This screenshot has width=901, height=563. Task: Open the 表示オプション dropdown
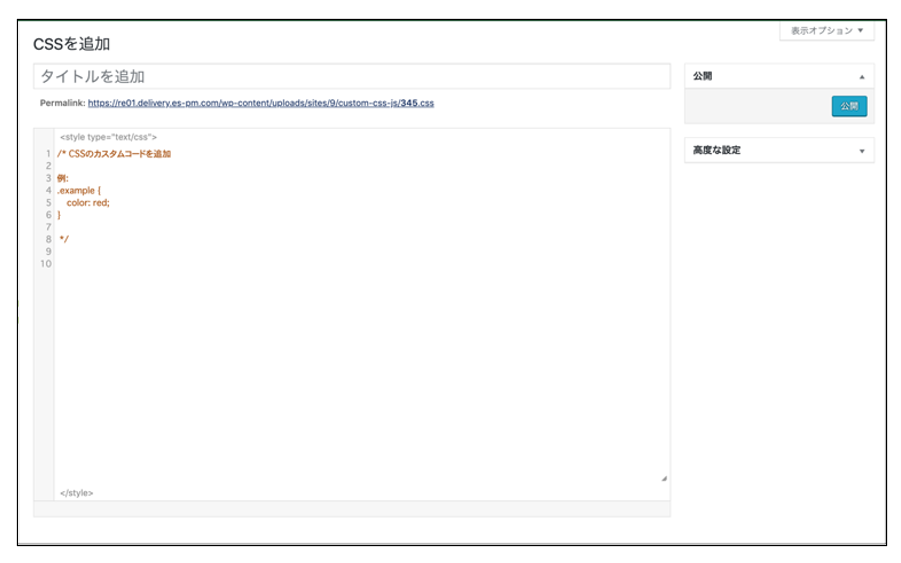pyautogui.click(x=826, y=31)
